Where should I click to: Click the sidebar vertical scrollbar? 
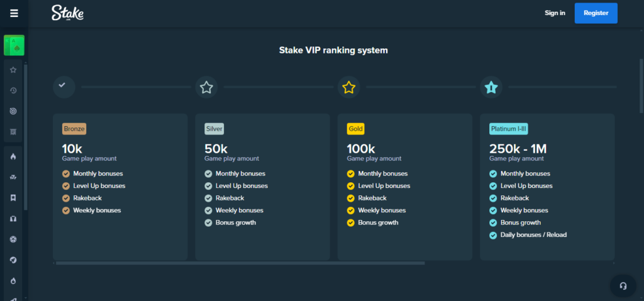26,138
